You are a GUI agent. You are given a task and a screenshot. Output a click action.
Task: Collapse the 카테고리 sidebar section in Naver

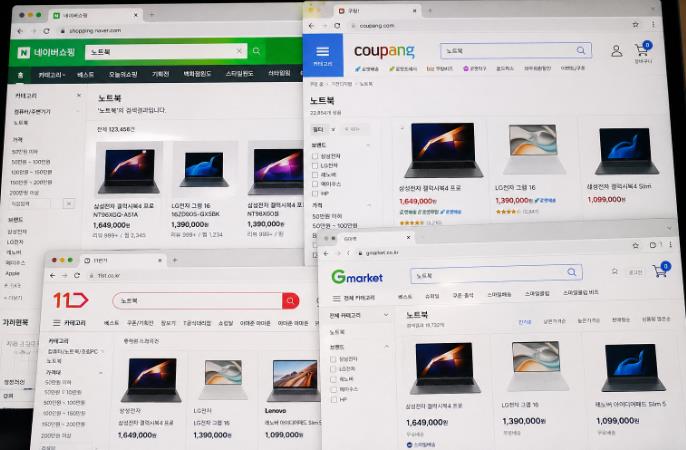point(78,95)
